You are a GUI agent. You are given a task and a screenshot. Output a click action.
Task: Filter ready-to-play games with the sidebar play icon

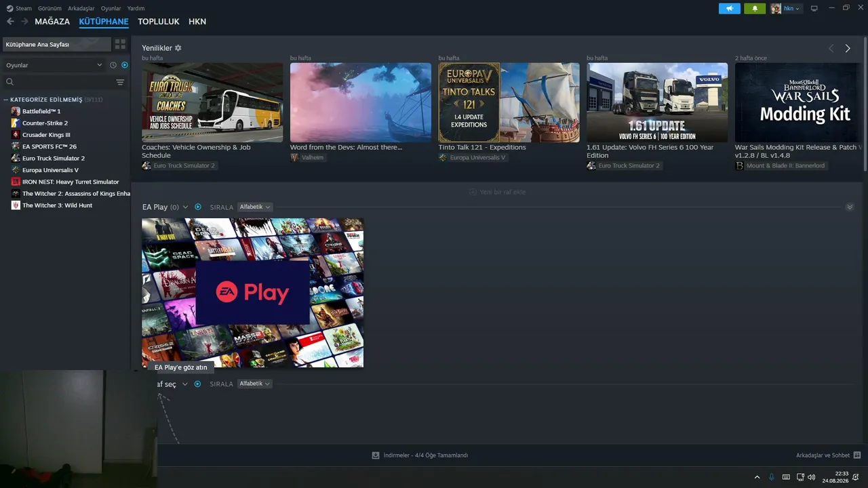125,65
